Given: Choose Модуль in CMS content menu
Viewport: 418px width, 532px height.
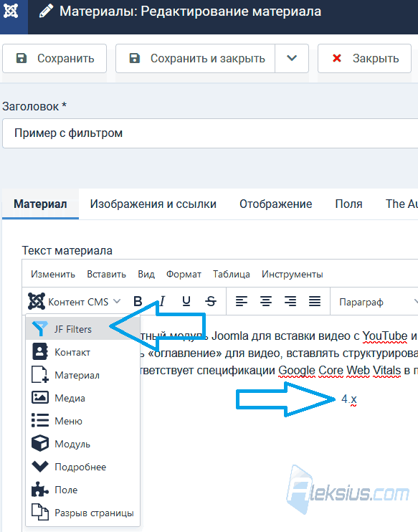Looking at the screenshot, I should pyautogui.click(x=82, y=444).
